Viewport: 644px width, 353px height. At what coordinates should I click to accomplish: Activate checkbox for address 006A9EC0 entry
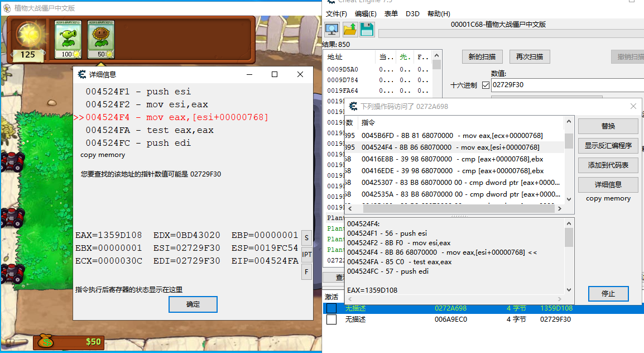[x=331, y=319]
